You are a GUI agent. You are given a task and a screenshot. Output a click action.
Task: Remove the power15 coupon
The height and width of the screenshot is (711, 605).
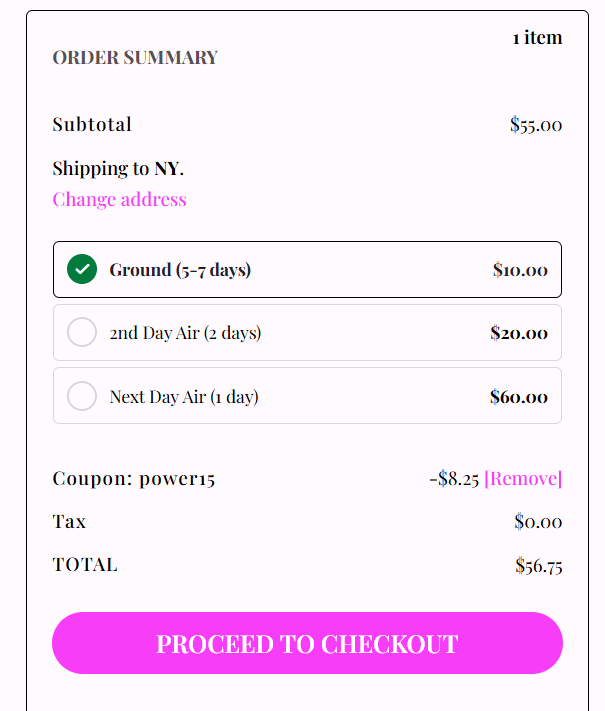coord(523,478)
